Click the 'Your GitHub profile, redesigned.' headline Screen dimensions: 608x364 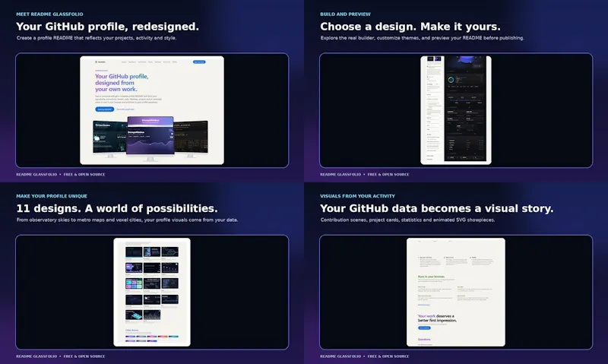coord(107,27)
